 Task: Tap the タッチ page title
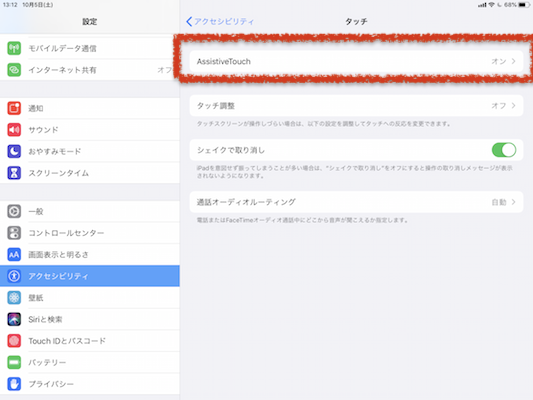coord(356,21)
